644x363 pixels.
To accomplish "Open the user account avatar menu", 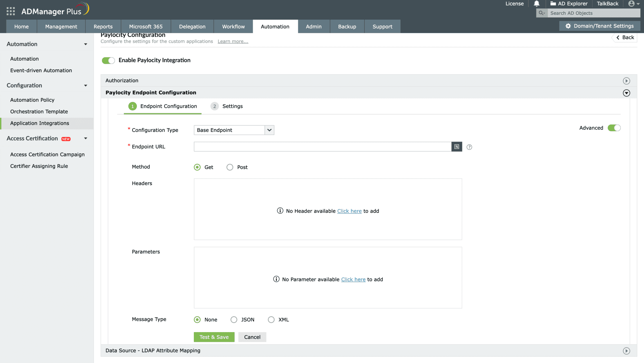I will coord(631,4).
